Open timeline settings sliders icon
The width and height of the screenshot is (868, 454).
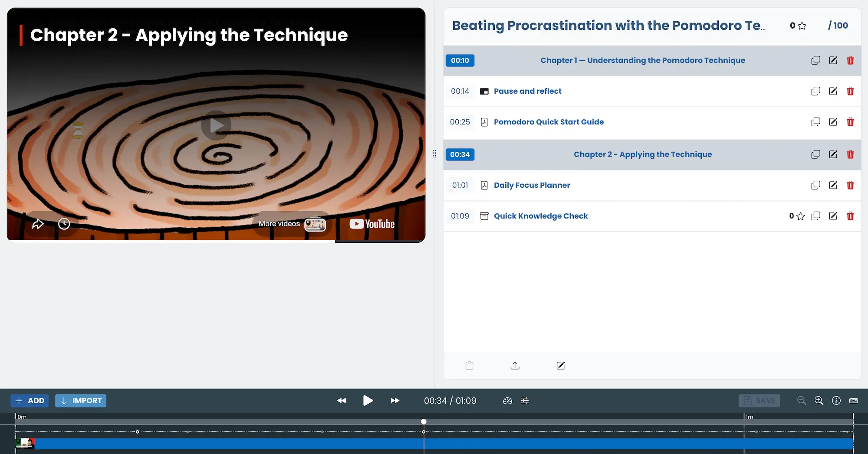(x=525, y=401)
